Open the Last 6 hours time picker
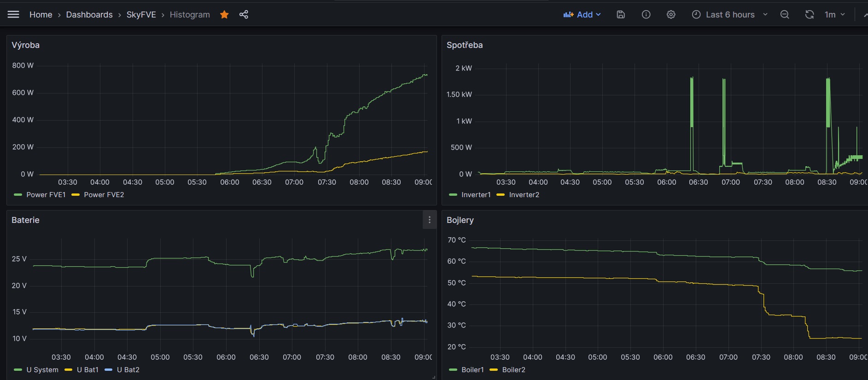Screen dimensions: 868x380 point(729,15)
